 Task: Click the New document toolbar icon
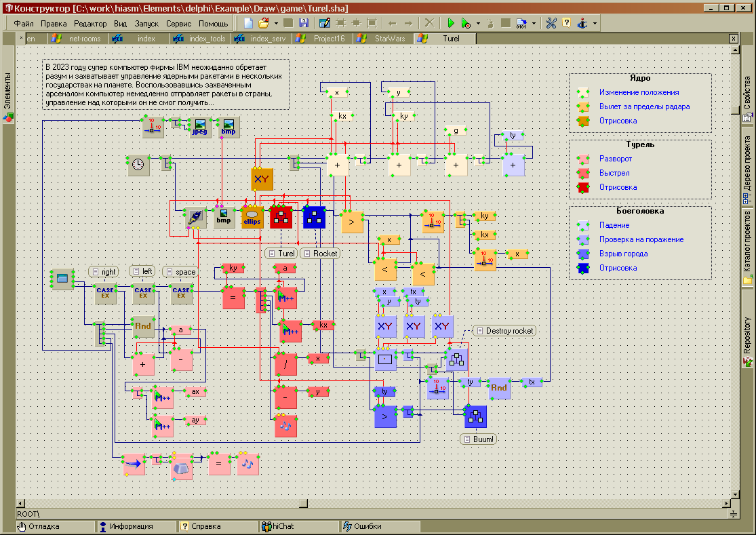[x=249, y=23]
